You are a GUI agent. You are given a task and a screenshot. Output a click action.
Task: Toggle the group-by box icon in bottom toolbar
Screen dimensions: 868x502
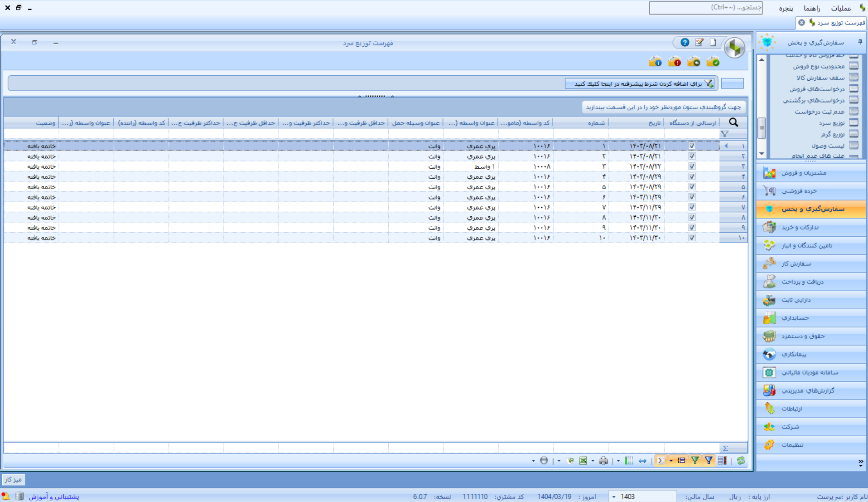coord(681,461)
